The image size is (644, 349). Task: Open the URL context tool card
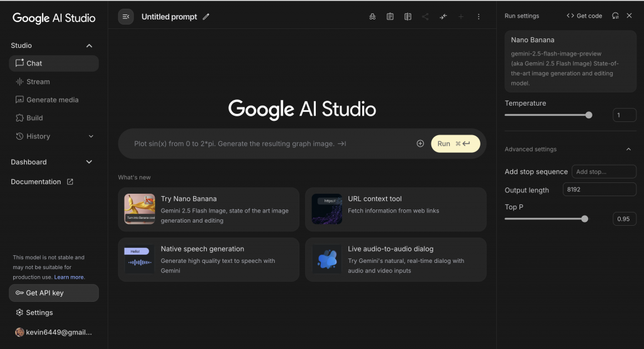396,209
